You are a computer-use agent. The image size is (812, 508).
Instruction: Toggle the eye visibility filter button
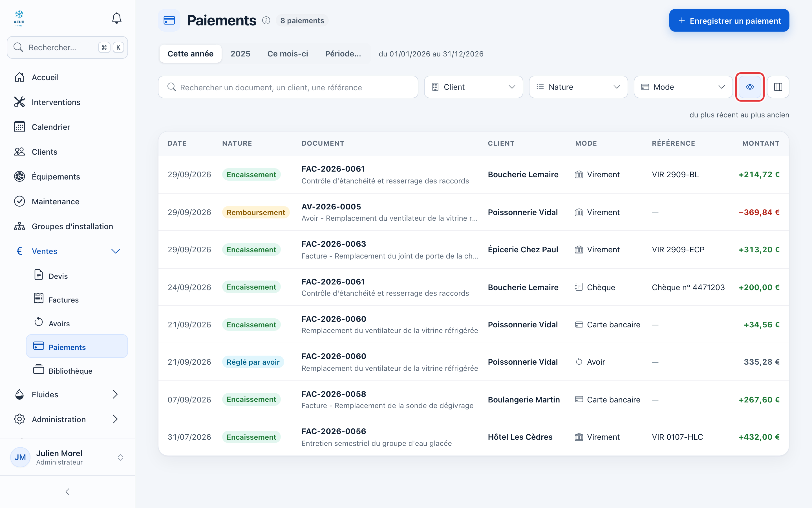(x=750, y=87)
